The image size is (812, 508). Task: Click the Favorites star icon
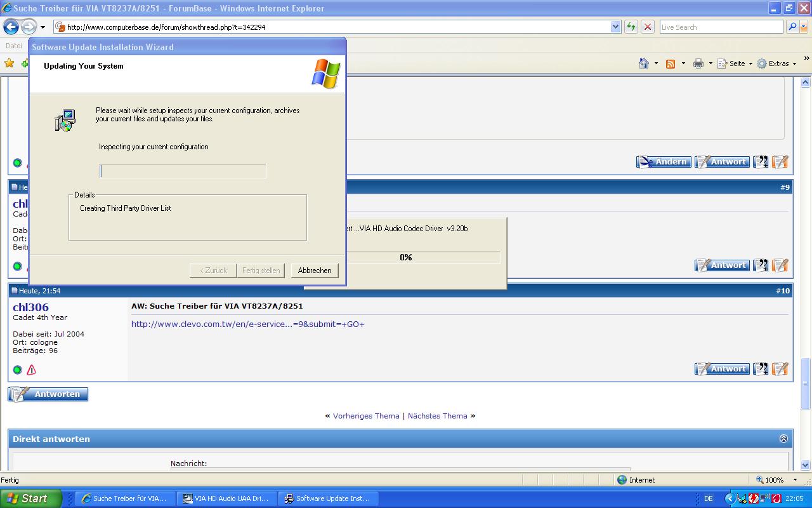coord(9,63)
